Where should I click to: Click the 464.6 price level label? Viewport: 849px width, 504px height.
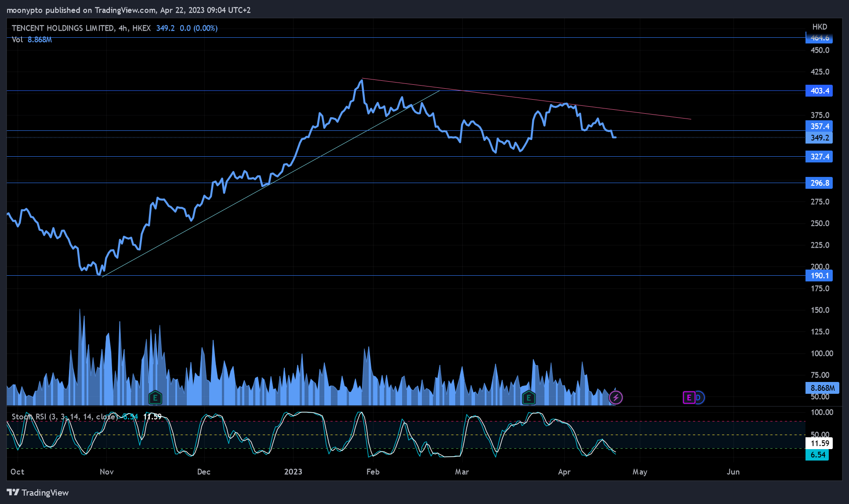[819, 38]
